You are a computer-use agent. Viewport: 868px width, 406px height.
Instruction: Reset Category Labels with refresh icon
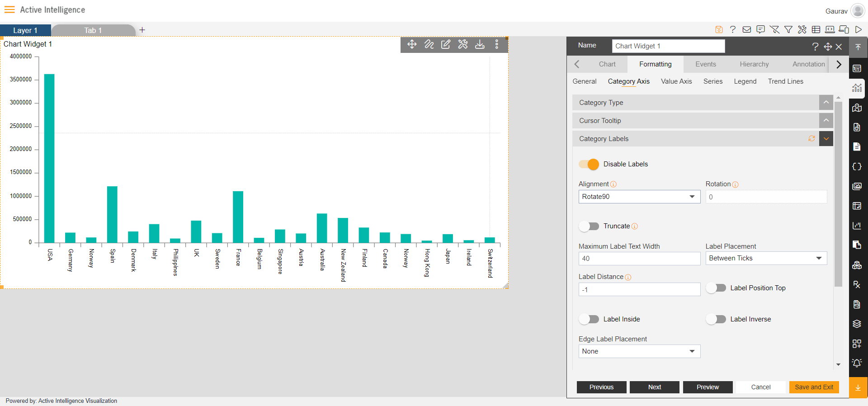[x=812, y=138]
